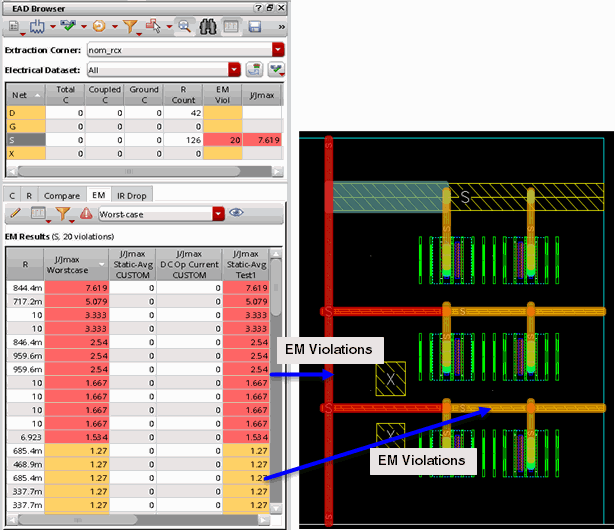Click the icon right of Electrical Dataset dropdown

coord(254,70)
